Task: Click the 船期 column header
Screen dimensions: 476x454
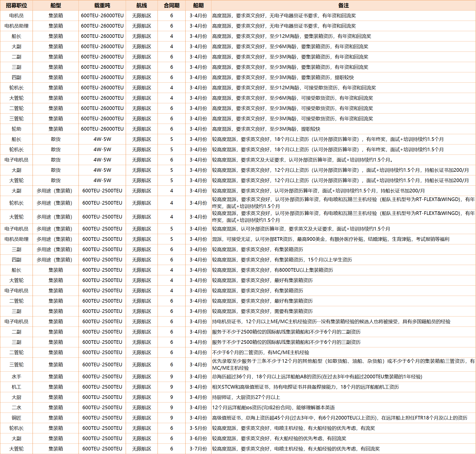Action: coord(198,5)
